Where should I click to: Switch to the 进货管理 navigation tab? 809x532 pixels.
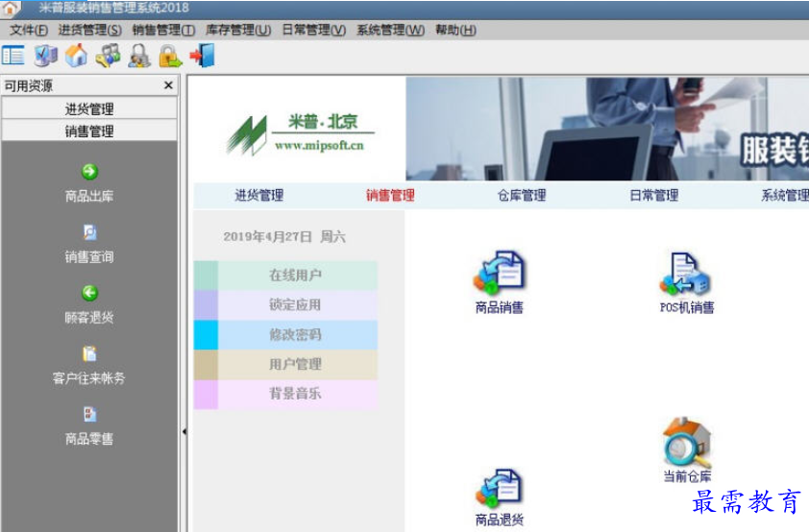[x=259, y=195]
